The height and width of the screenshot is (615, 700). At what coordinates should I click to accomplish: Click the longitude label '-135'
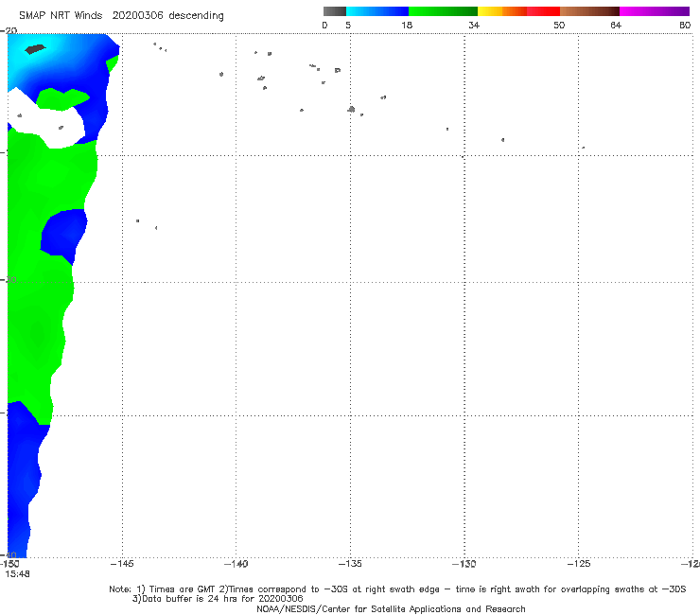click(350, 564)
